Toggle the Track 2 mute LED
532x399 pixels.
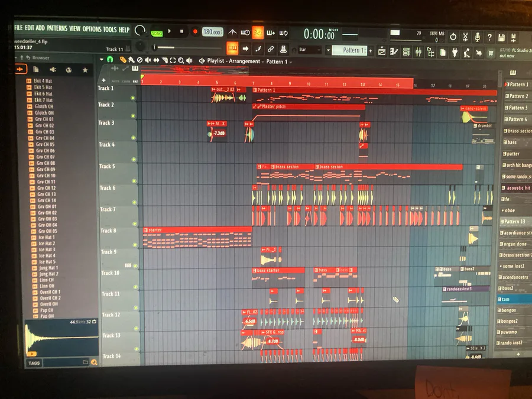(133, 116)
